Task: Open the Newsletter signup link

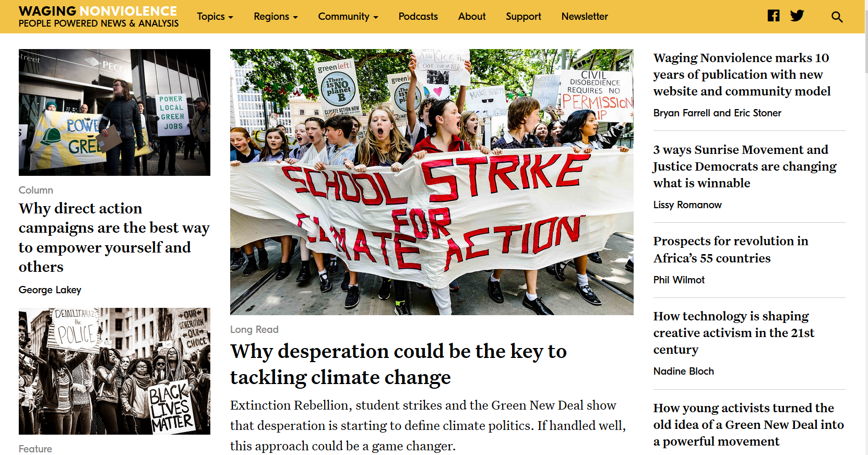Action: click(584, 17)
